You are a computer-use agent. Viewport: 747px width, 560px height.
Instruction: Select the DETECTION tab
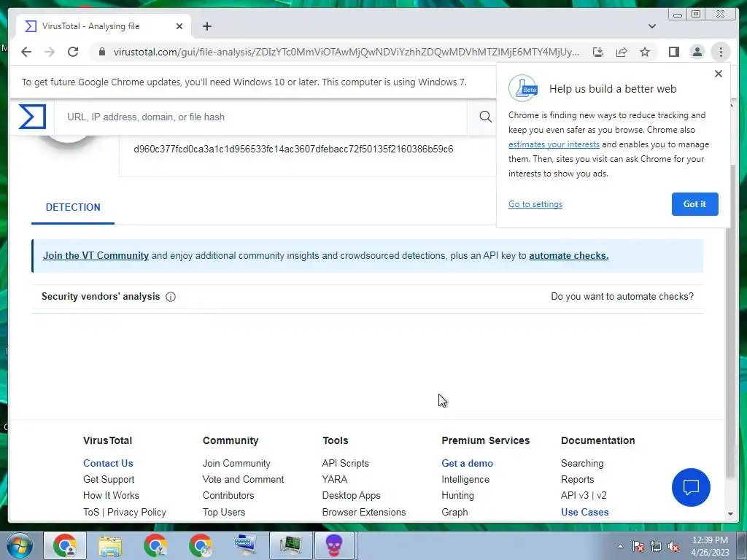pyautogui.click(x=73, y=207)
